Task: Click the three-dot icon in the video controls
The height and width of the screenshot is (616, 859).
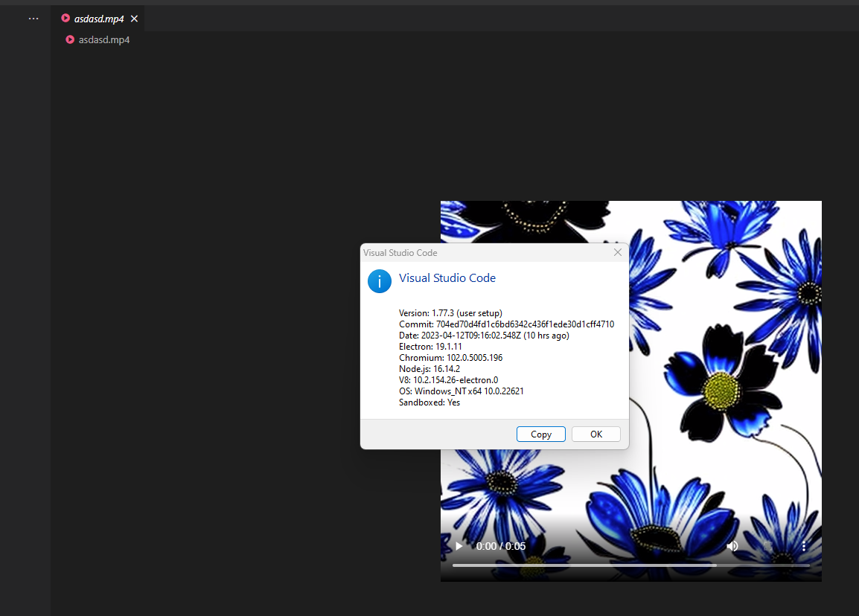Action: point(803,546)
